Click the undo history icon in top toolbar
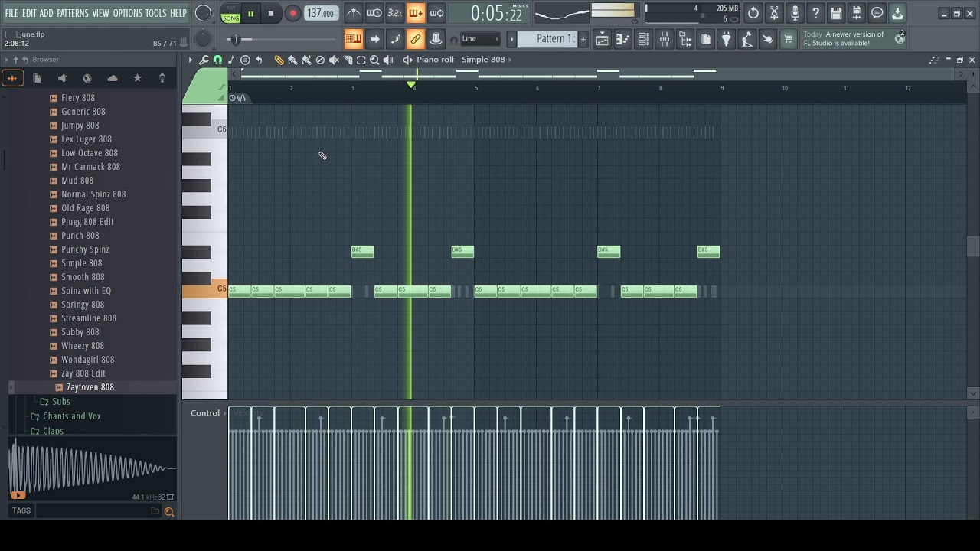Screen dimensions: 980x551 click(x=753, y=13)
